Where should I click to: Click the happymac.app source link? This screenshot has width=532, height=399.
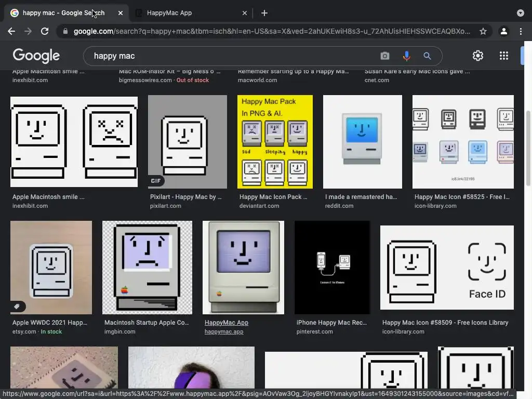point(224,332)
